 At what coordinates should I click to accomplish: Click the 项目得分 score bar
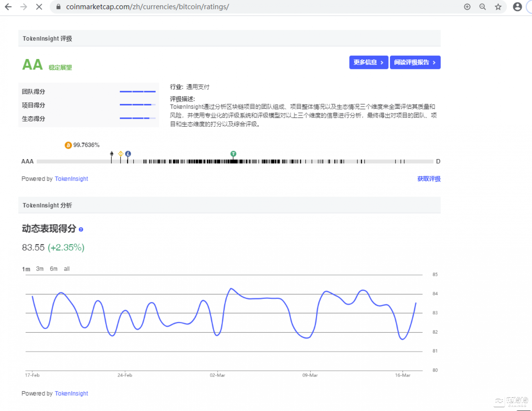click(138, 105)
